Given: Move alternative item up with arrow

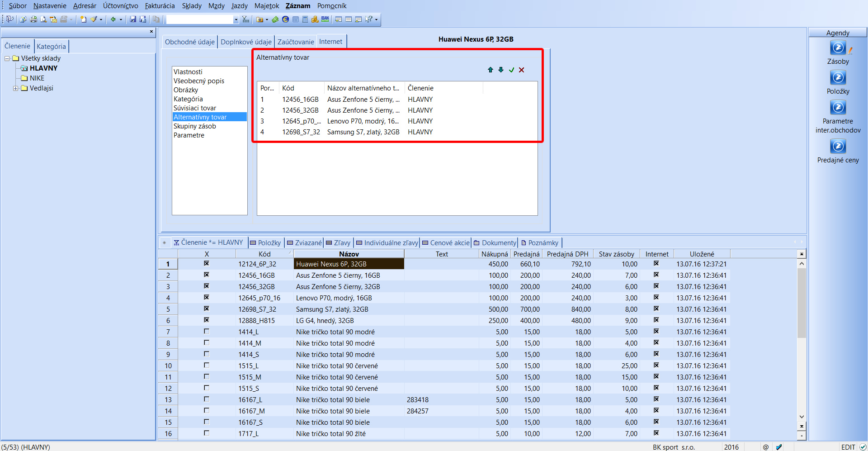Looking at the screenshot, I should 491,70.
